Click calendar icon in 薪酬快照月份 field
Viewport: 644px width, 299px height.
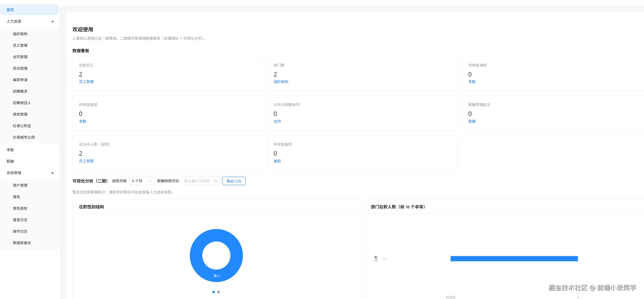(215, 181)
